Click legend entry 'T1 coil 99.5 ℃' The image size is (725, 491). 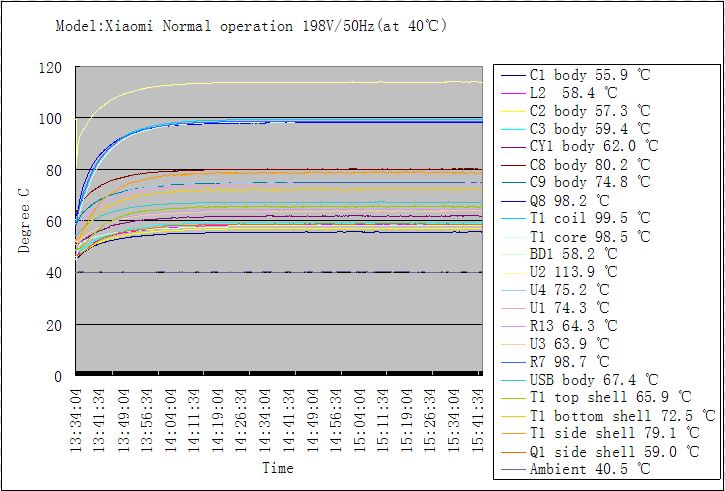[x=576, y=218]
